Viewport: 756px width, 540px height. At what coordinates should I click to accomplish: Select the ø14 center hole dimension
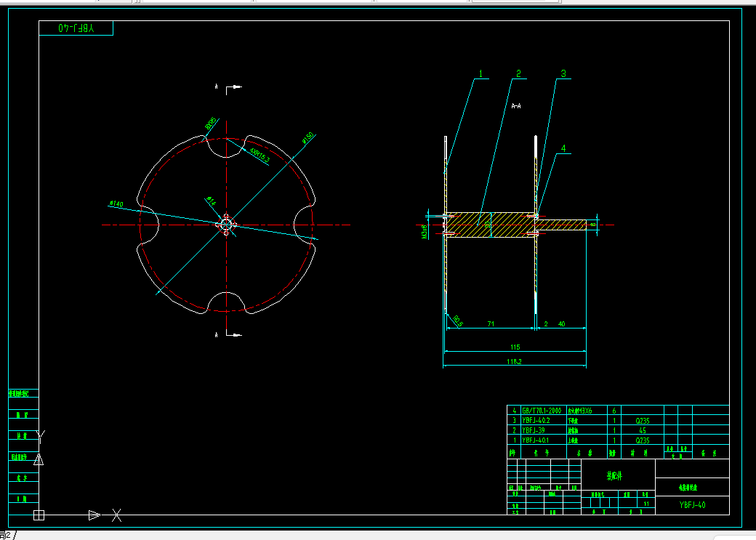point(211,201)
